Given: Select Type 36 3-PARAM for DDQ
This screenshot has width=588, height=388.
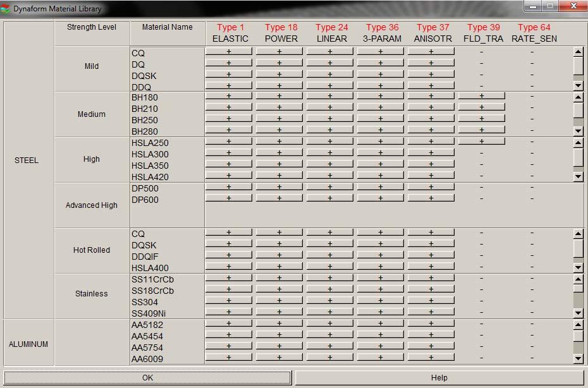Looking at the screenshot, I should click(x=381, y=85).
